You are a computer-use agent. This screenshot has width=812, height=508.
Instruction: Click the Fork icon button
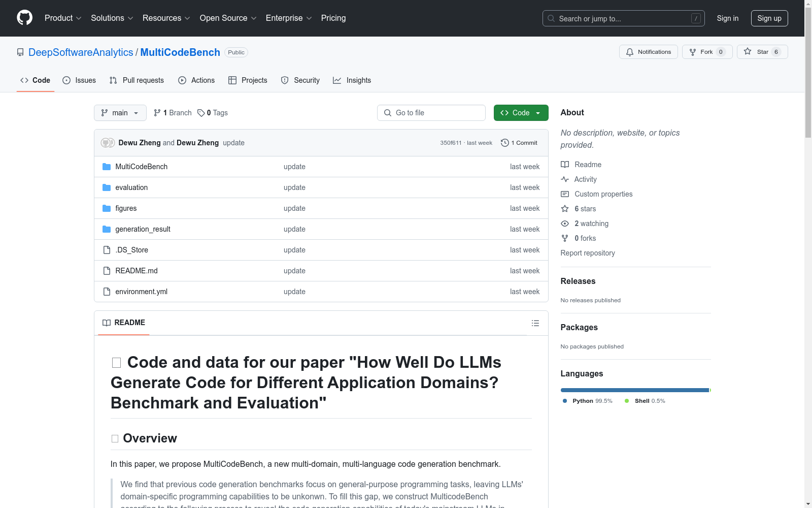(x=693, y=52)
